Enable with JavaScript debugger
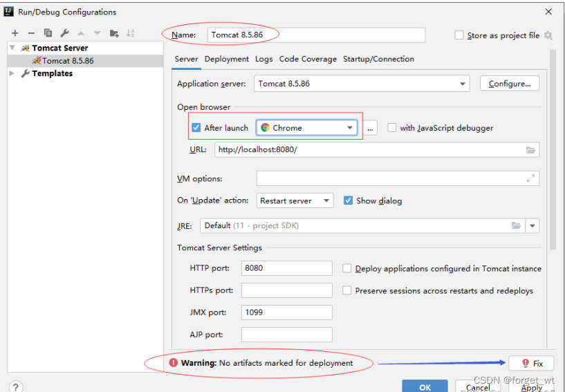The width and height of the screenshot is (565, 392). pyautogui.click(x=391, y=127)
